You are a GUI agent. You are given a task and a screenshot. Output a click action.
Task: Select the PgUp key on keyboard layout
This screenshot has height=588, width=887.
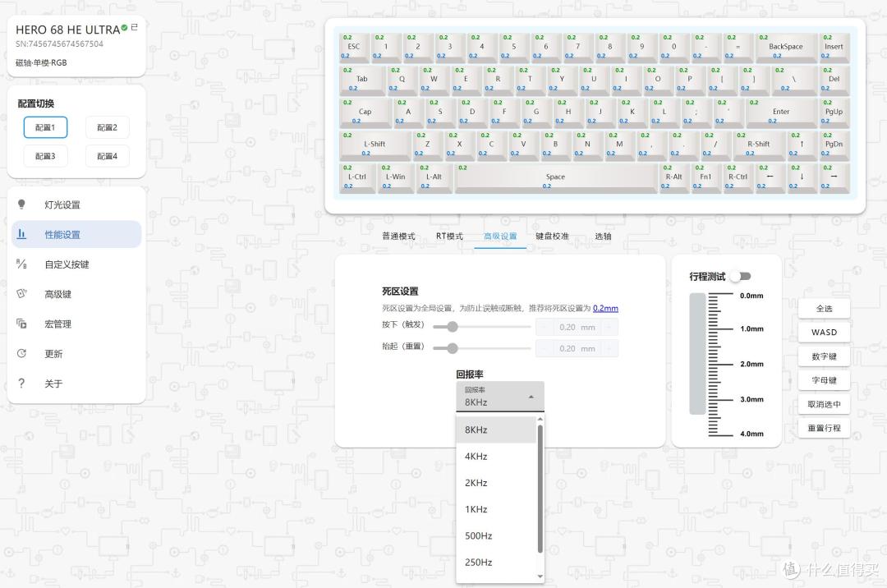834,112
